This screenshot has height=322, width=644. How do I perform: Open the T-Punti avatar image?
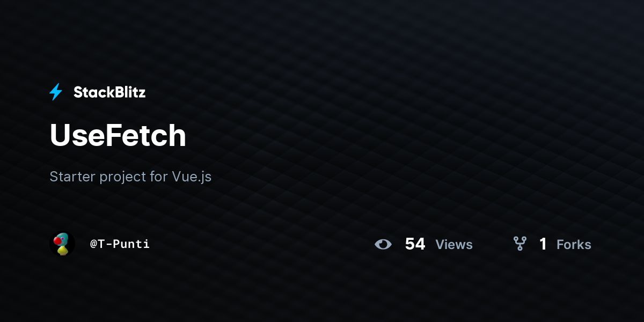coord(62,244)
